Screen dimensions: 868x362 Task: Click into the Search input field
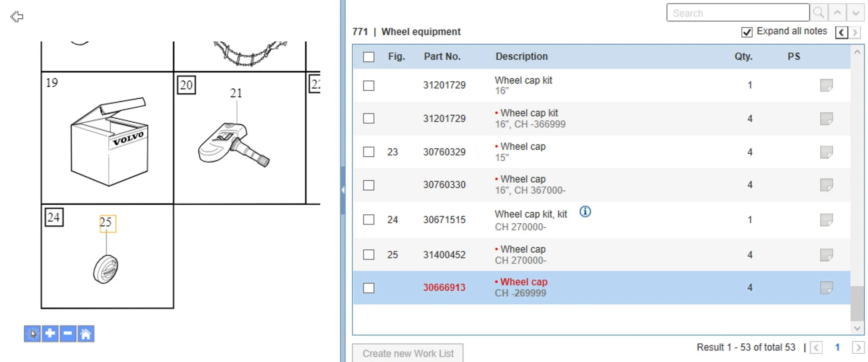(x=738, y=13)
